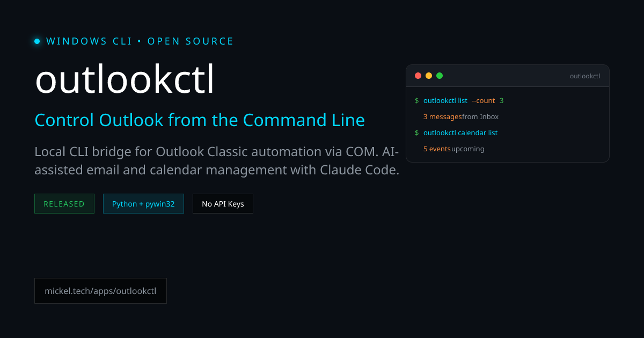644x338 pixels.
Task: Expand the 5 events upcoming output line
Action: point(453,149)
